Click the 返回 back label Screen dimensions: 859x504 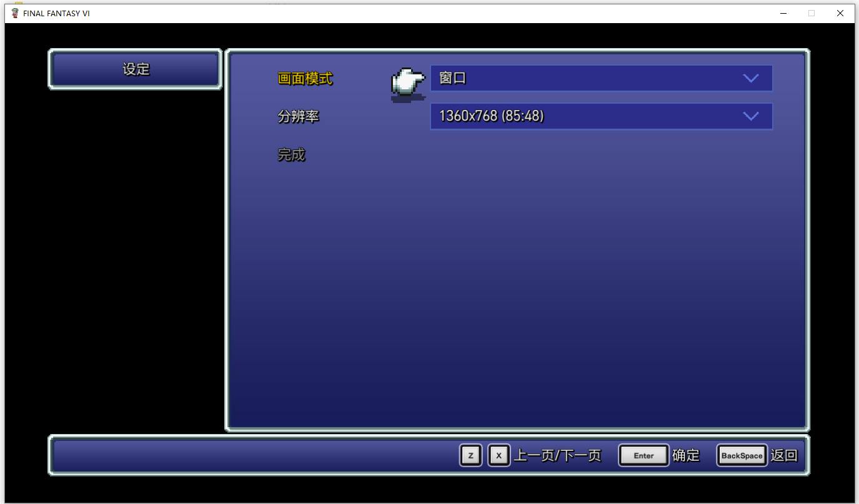784,455
